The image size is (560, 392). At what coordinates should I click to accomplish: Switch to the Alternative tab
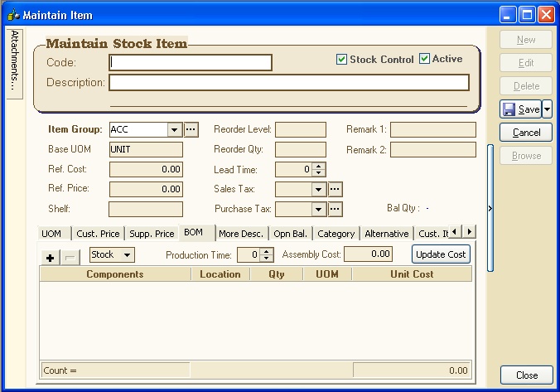[387, 234]
